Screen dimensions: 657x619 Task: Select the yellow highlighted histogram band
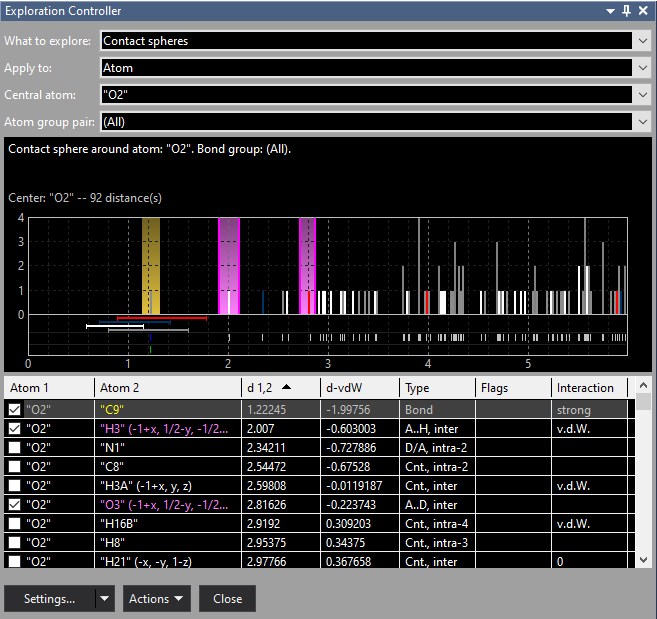[x=151, y=265]
